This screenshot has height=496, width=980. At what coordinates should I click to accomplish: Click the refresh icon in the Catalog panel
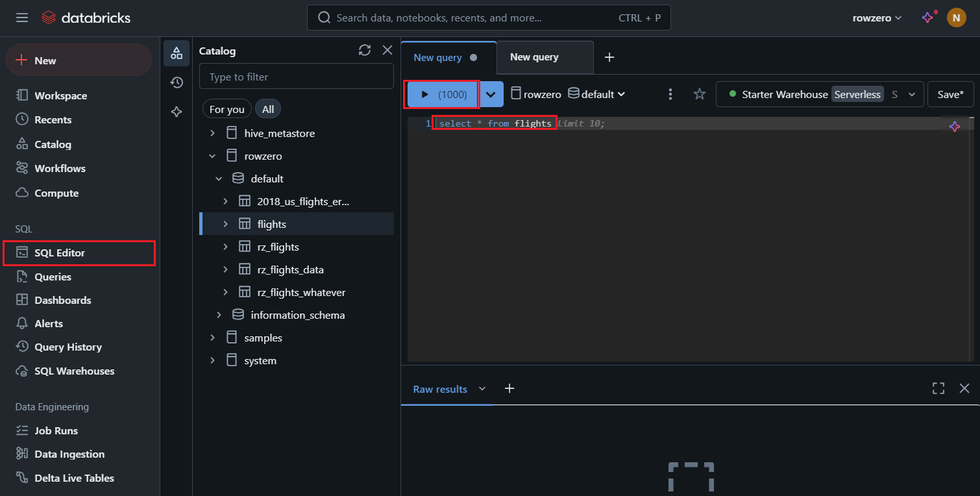[364, 50]
